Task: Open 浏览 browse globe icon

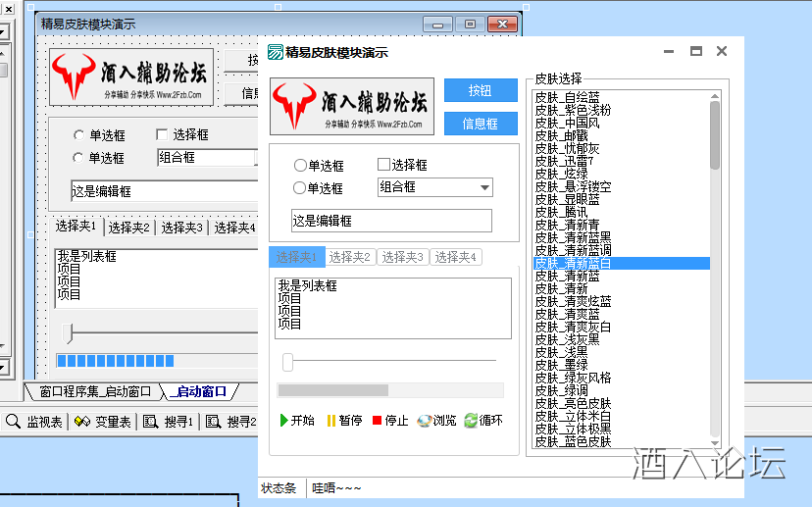Action: (424, 421)
